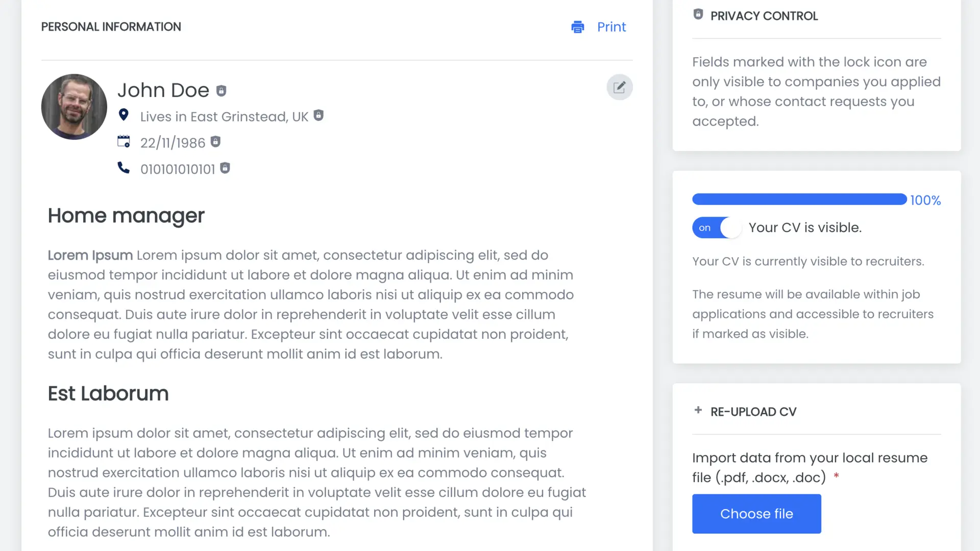The width and height of the screenshot is (980, 551).
Task: Click lock icon next to John Doe
Action: click(x=221, y=91)
